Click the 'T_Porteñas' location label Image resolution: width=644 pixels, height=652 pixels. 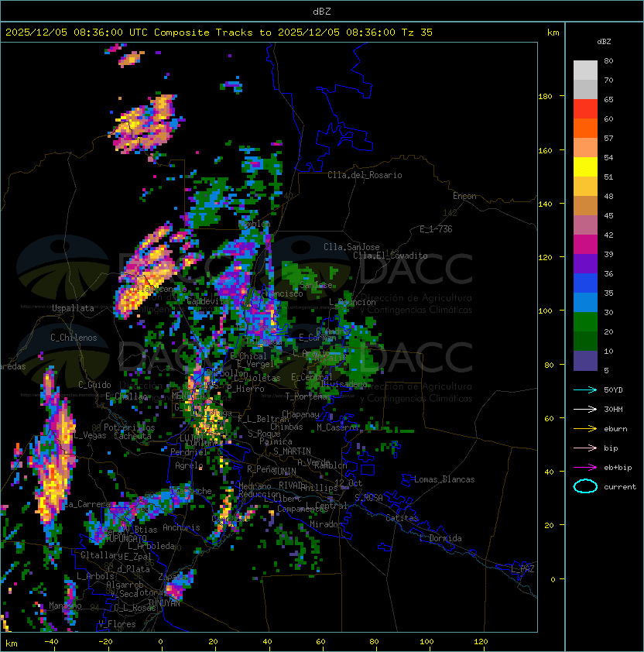tap(308, 396)
